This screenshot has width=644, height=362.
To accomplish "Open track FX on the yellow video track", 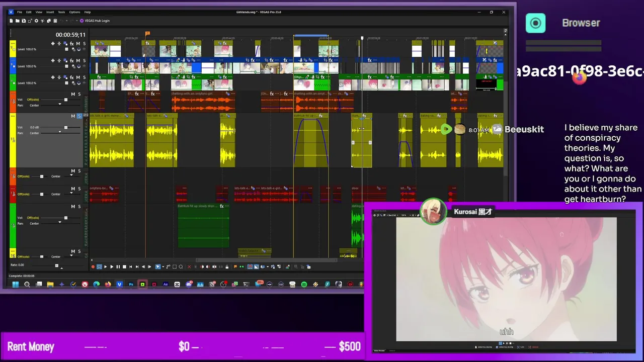I will 71,44.
